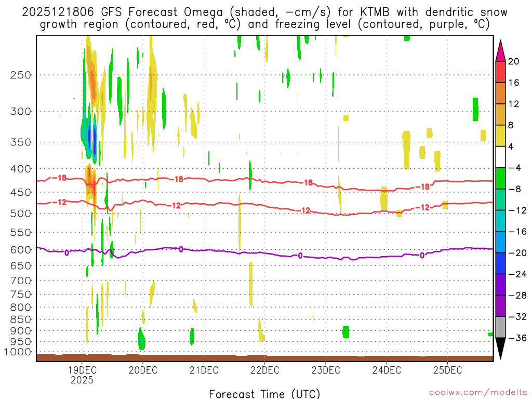Click the orange swatch between 12 and 16
This screenshot has height=399, width=532.
[x=500, y=94]
